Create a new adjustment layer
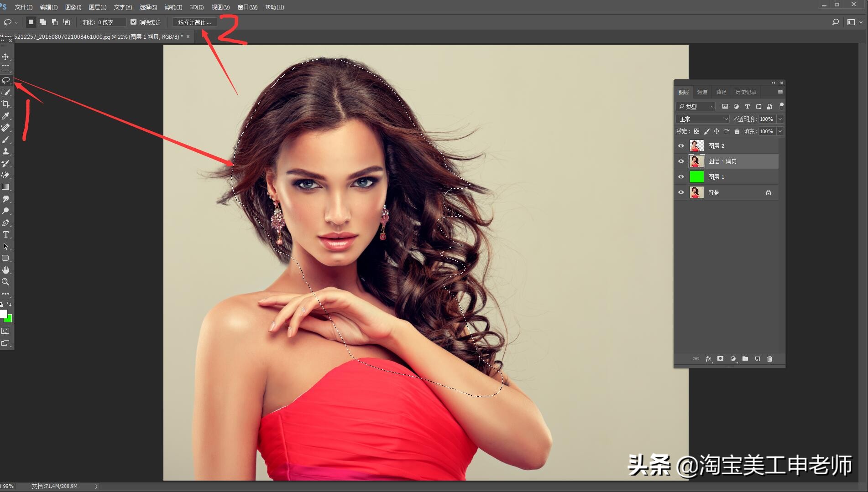868x492 pixels. 733,359
